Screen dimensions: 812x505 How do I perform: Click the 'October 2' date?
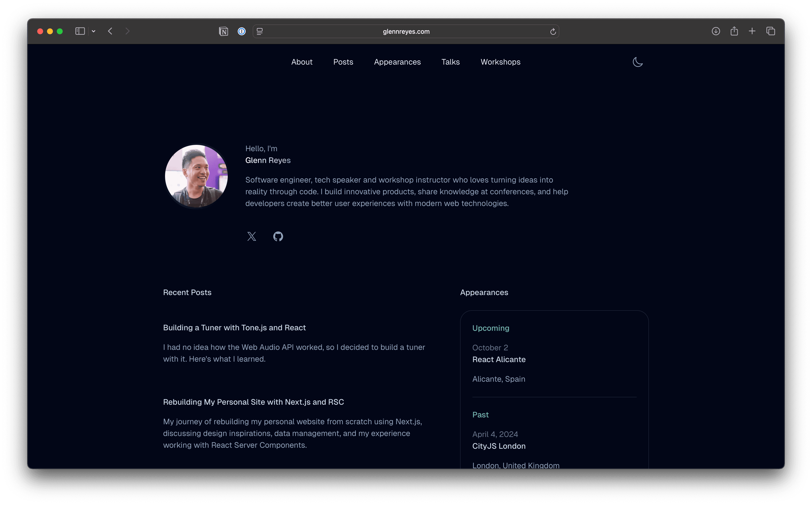coord(490,348)
